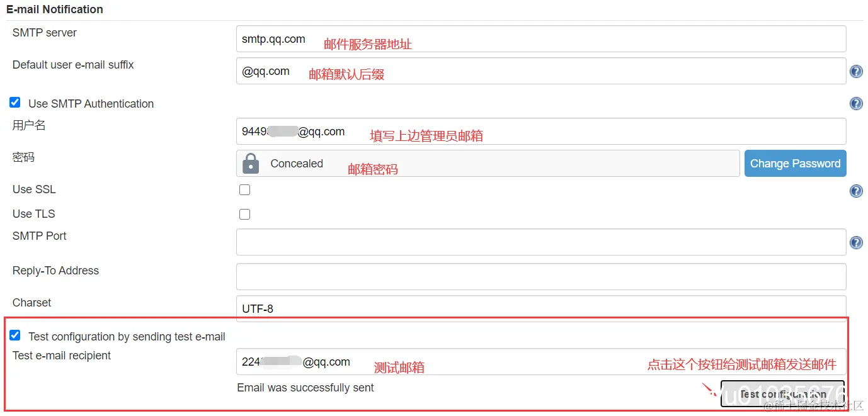Click the E-mail Notification section heading
This screenshot has width=868, height=416.
tap(55, 9)
